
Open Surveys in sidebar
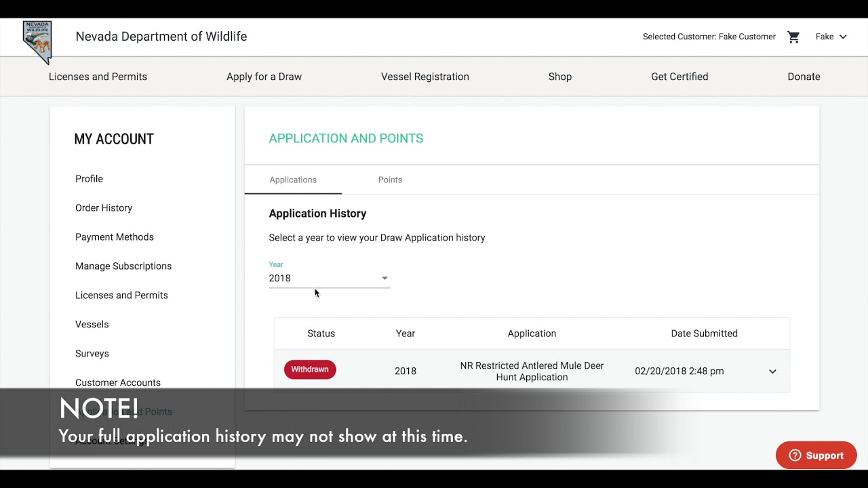click(92, 354)
